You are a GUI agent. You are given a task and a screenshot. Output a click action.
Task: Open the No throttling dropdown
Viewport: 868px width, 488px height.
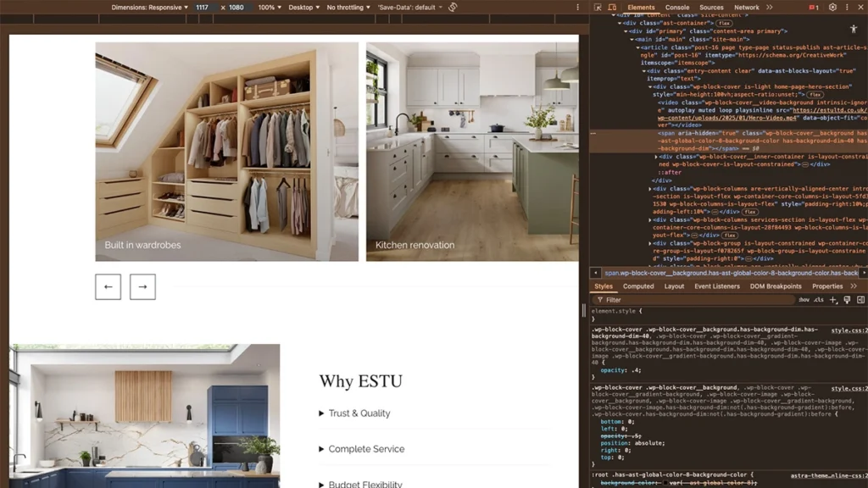pos(348,8)
